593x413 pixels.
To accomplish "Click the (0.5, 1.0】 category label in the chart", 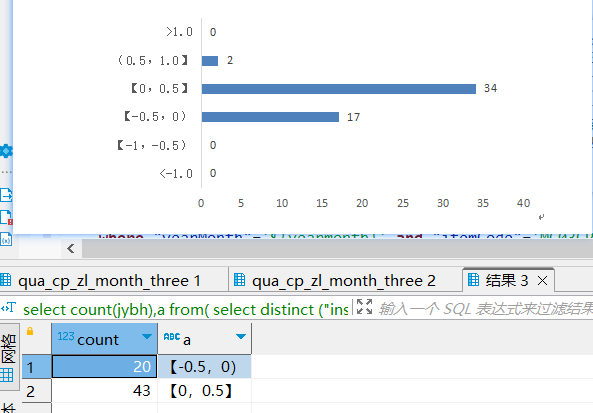I will [x=153, y=61].
